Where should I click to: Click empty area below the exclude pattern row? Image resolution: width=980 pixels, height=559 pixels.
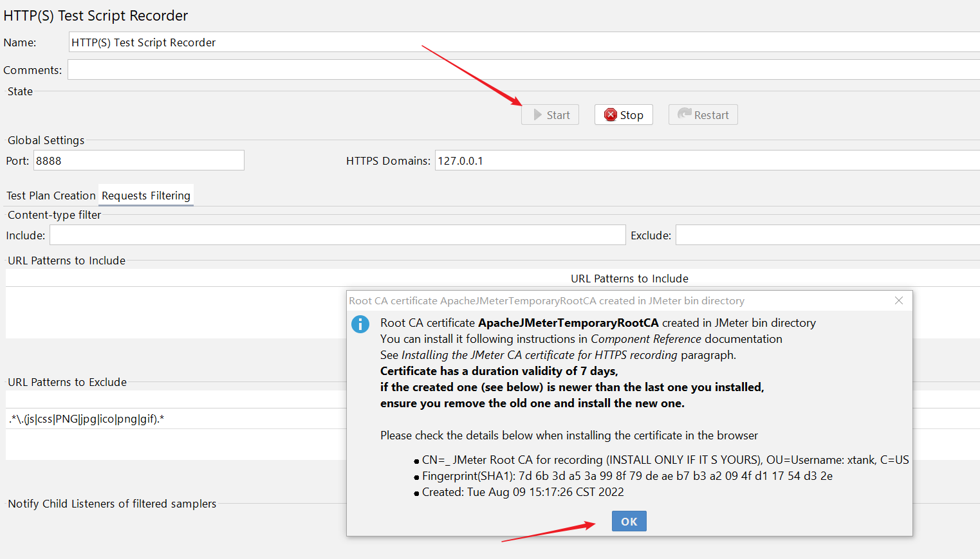[174, 444]
